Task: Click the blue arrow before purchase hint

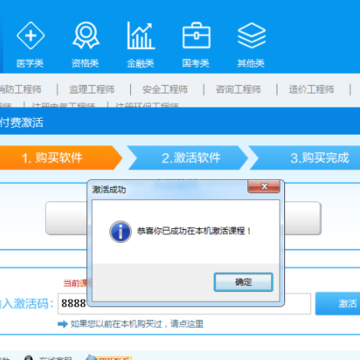Action: (x=63, y=324)
